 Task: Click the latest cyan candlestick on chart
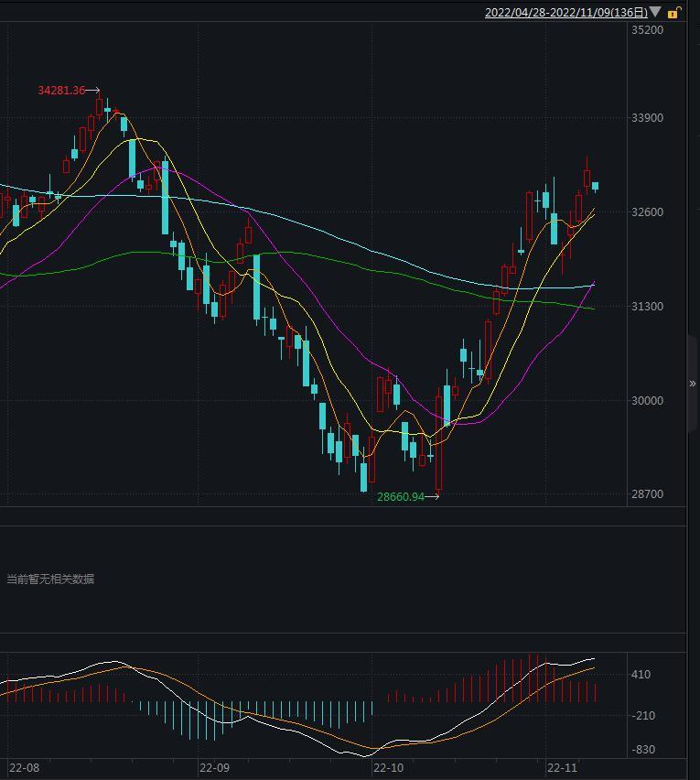(x=596, y=187)
